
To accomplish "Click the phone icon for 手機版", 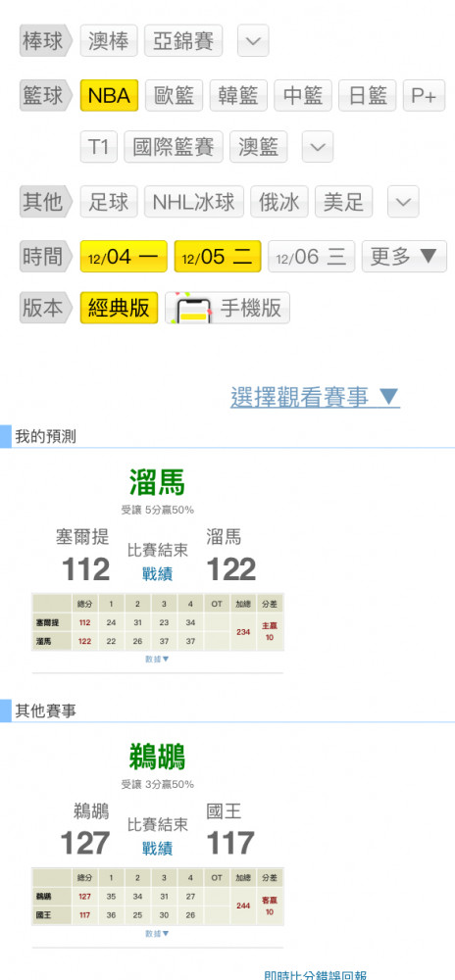I will click(x=191, y=308).
